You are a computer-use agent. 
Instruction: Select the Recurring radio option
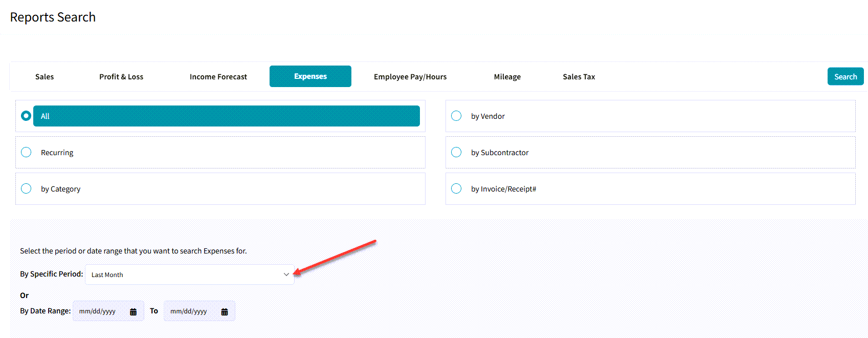pos(26,152)
